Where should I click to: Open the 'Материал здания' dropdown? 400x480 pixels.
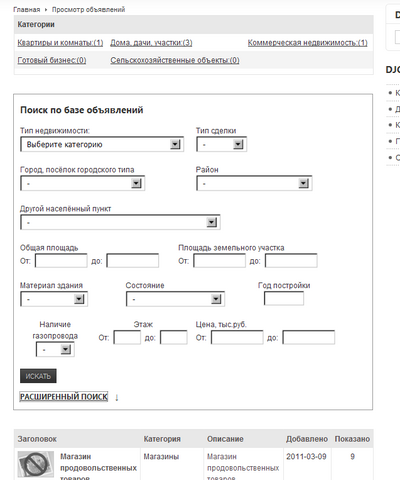(x=54, y=299)
